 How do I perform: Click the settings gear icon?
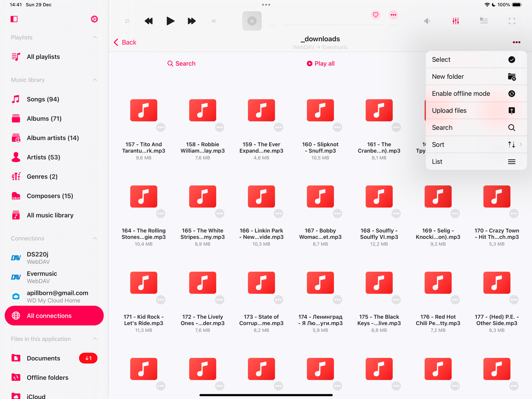pos(94,19)
